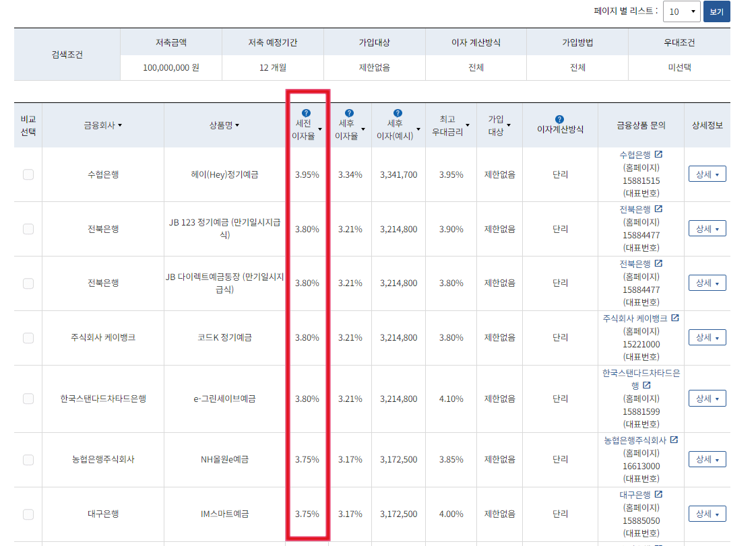Click help icon above 세후 이자(예시) header

click(398, 113)
